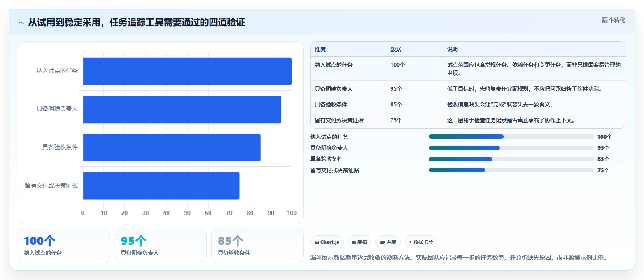644x280 pixels.
Task: Click the 具备验收条件 progress bar
Action: pyautogui.click(x=511, y=159)
